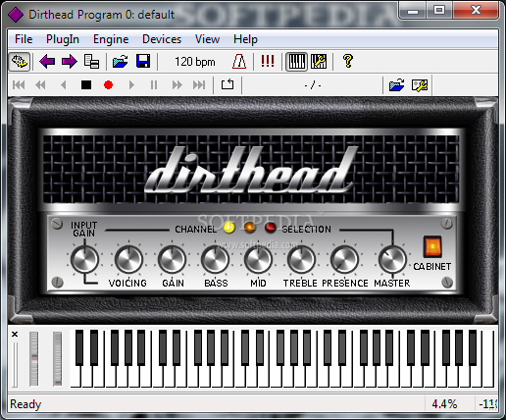Click the thin velocity slider beside keyboard
Screen dimensions: 506x420
(15, 365)
